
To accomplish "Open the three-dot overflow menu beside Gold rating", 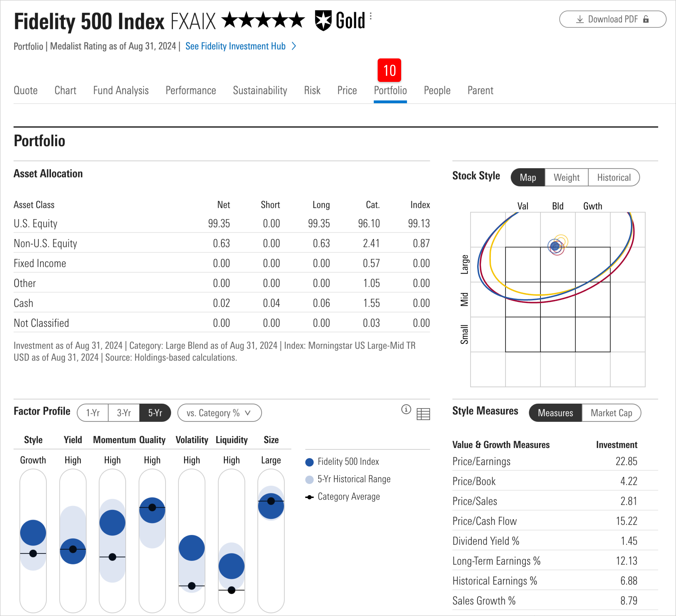I will (x=371, y=16).
